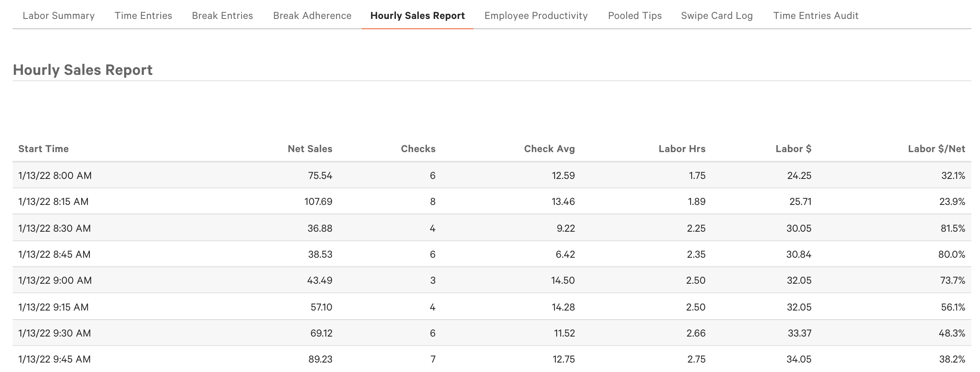View the Break Adherence report
The width and height of the screenshot is (980, 372).
tap(312, 16)
